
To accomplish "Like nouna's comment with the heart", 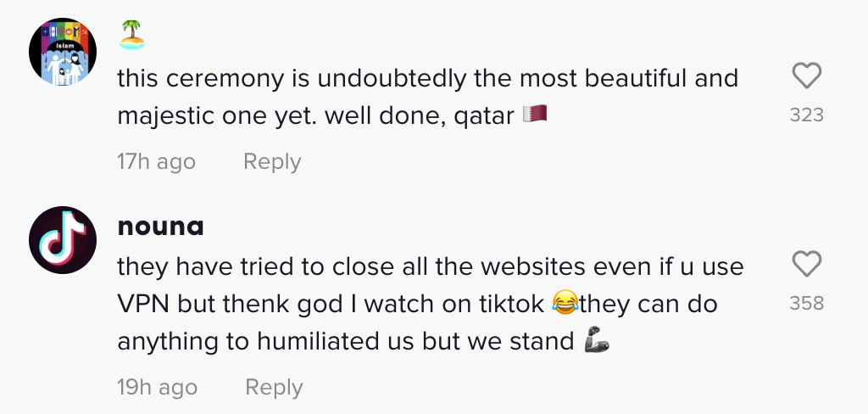I will pyautogui.click(x=806, y=265).
